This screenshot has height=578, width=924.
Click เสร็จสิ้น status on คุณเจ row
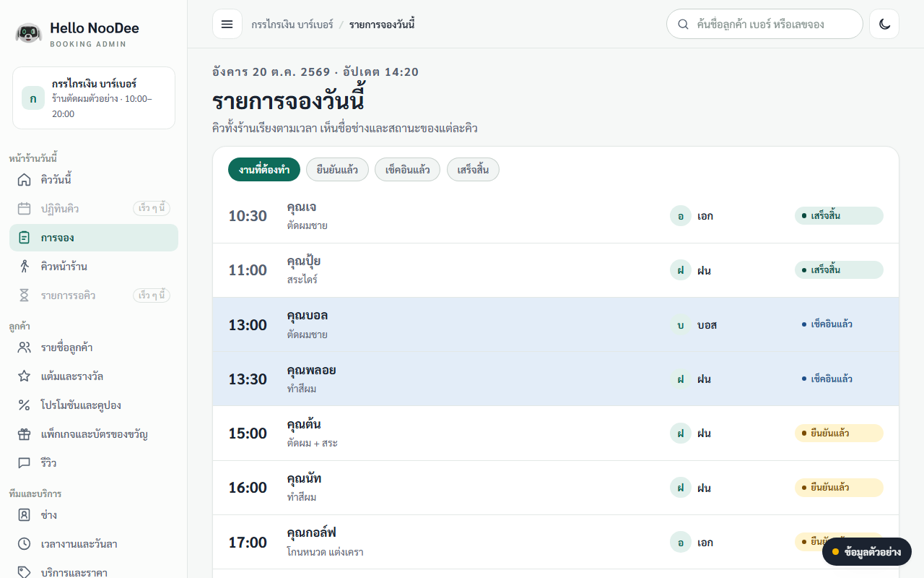coord(839,216)
